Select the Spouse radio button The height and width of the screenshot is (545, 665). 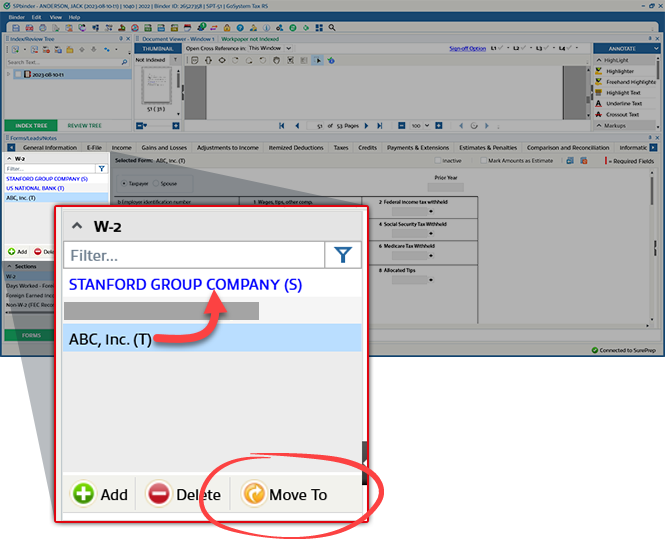coord(156,184)
